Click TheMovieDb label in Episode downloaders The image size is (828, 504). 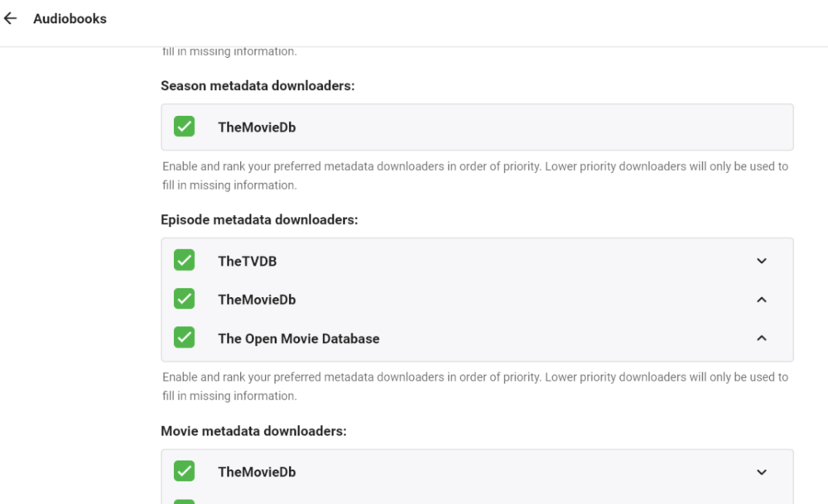257,300
